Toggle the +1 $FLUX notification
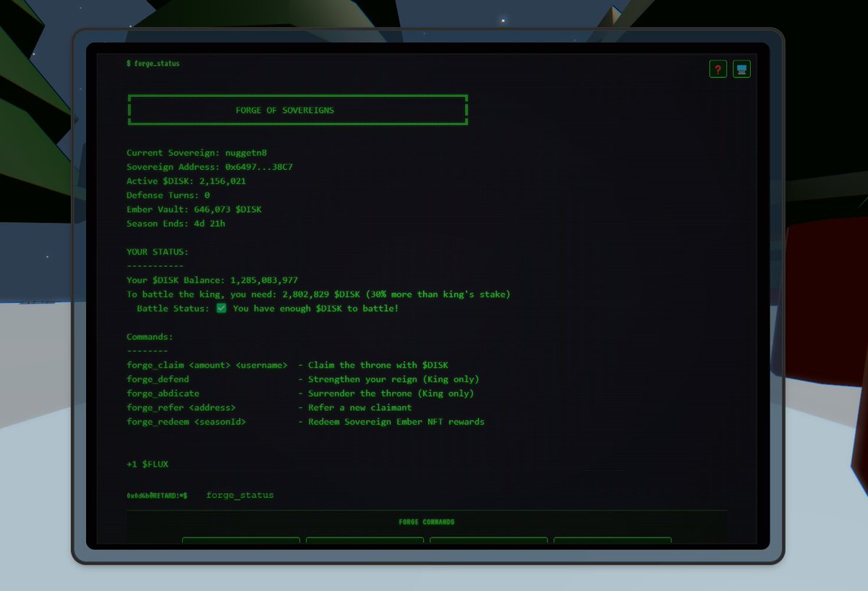This screenshot has height=591, width=868. [x=146, y=464]
